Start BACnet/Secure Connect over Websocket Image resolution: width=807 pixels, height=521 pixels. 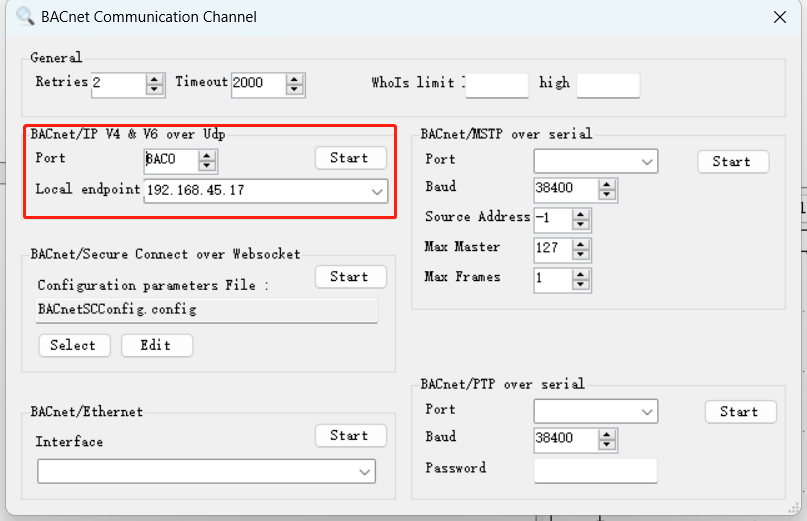tap(349, 277)
